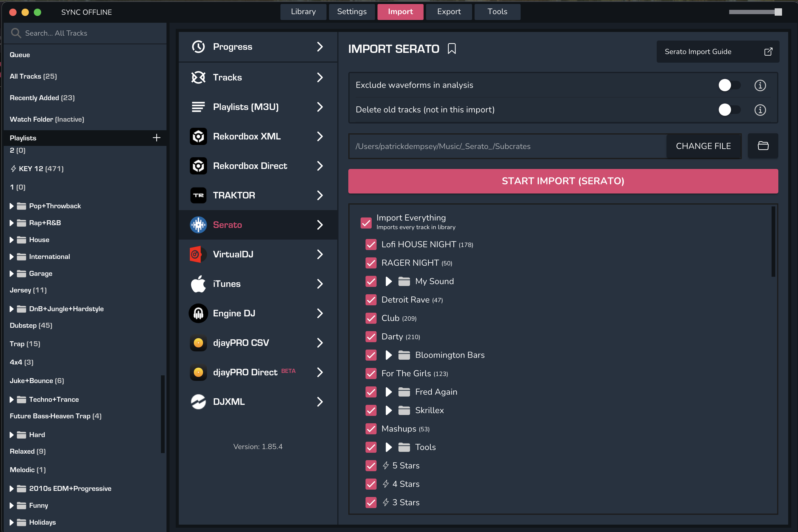Expand the Bloomington Bars folder

pos(389,355)
